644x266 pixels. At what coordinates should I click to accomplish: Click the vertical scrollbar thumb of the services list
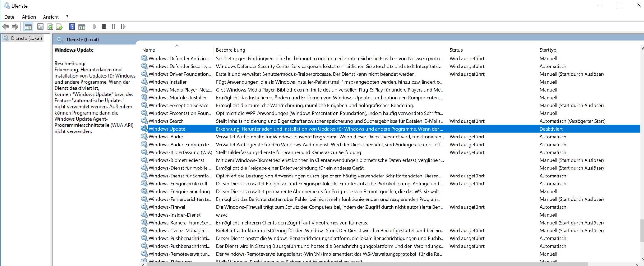tap(642, 230)
